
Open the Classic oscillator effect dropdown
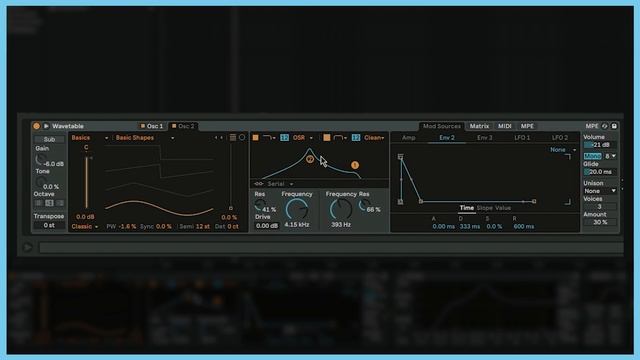coord(85,227)
